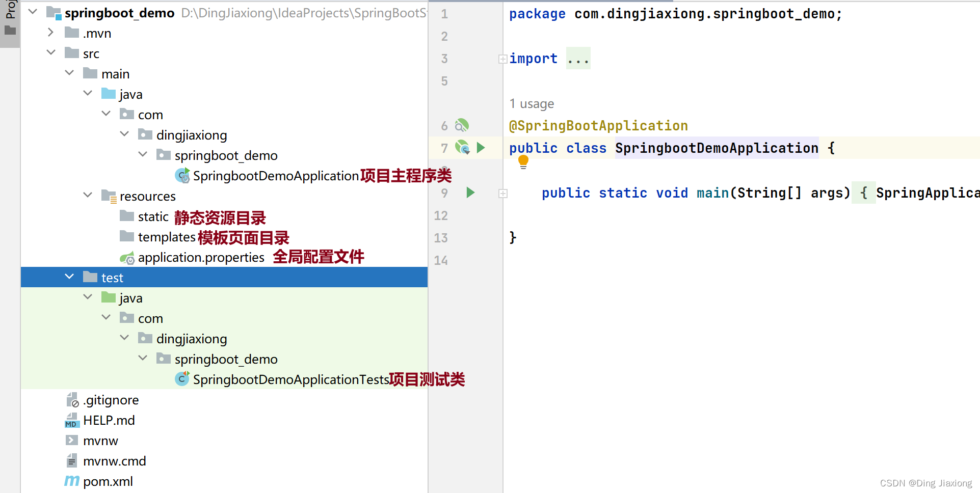Click the folded import '...' placeholder

[x=578, y=59]
